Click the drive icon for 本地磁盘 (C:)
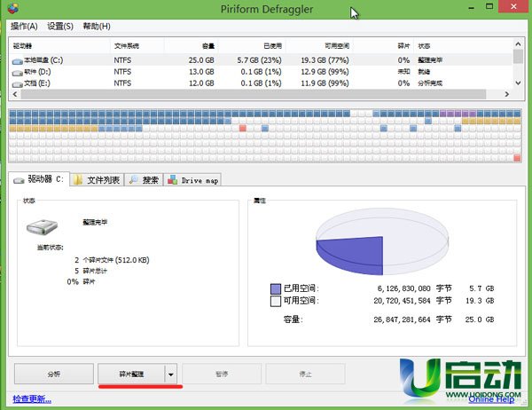The image size is (532, 410). coord(17,61)
